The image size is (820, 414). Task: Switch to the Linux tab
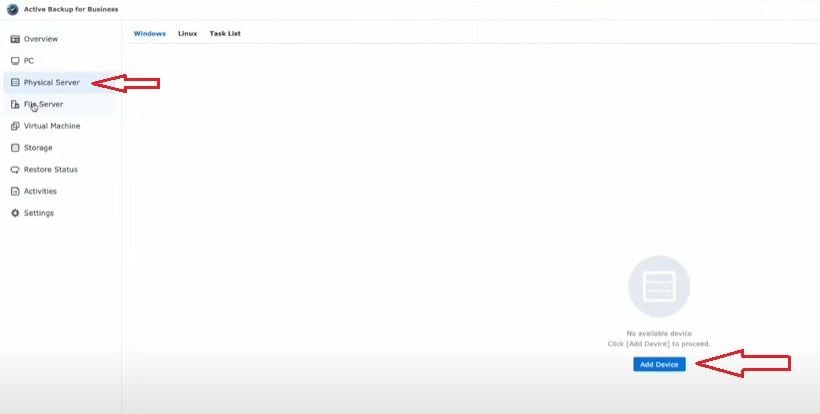[x=188, y=33]
